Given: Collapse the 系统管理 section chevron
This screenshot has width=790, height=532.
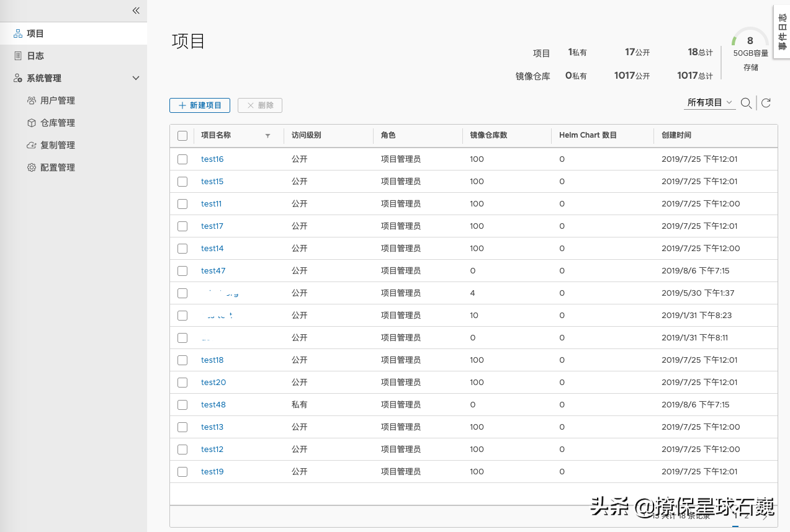Looking at the screenshot, I should 136,78.
